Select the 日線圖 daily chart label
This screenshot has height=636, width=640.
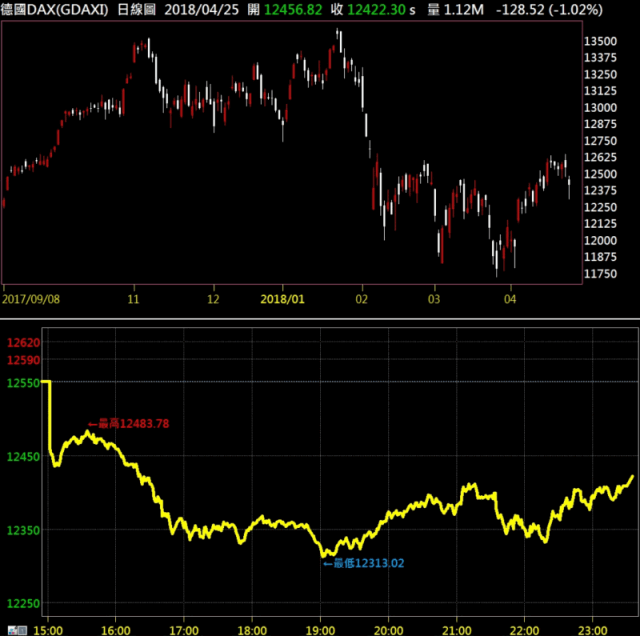(x=129, y=8)
